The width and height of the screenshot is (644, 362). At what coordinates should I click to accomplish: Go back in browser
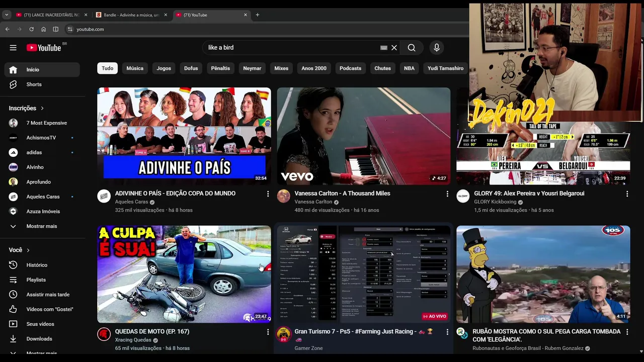pos(8,29)
